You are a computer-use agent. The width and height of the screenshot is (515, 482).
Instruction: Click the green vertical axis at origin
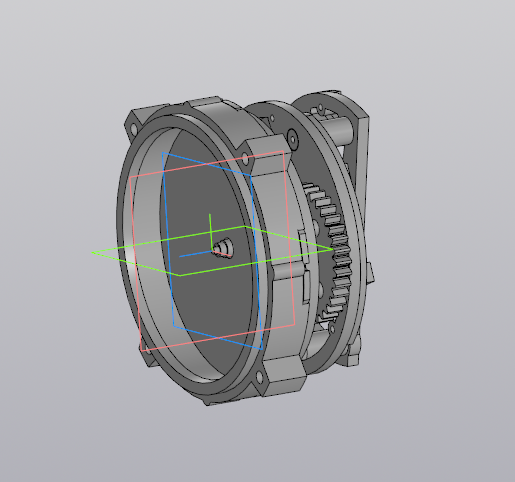tap(210, 232)
